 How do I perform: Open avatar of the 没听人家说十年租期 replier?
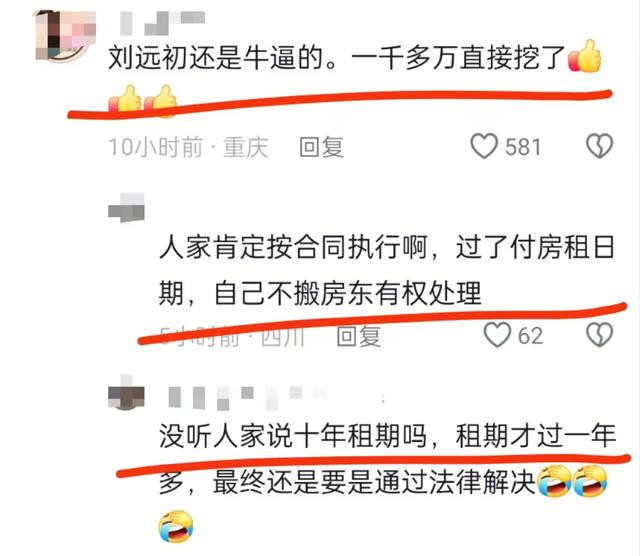(x=126, y=392)
